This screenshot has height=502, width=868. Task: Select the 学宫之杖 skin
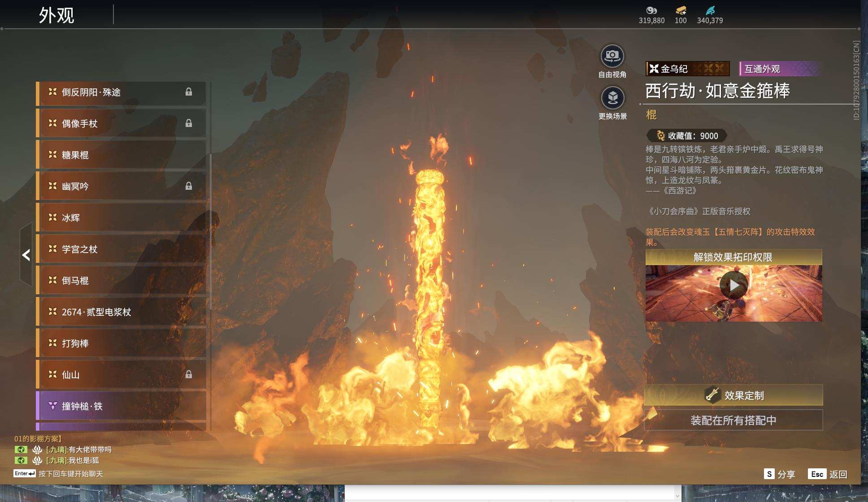click(121, 249)
